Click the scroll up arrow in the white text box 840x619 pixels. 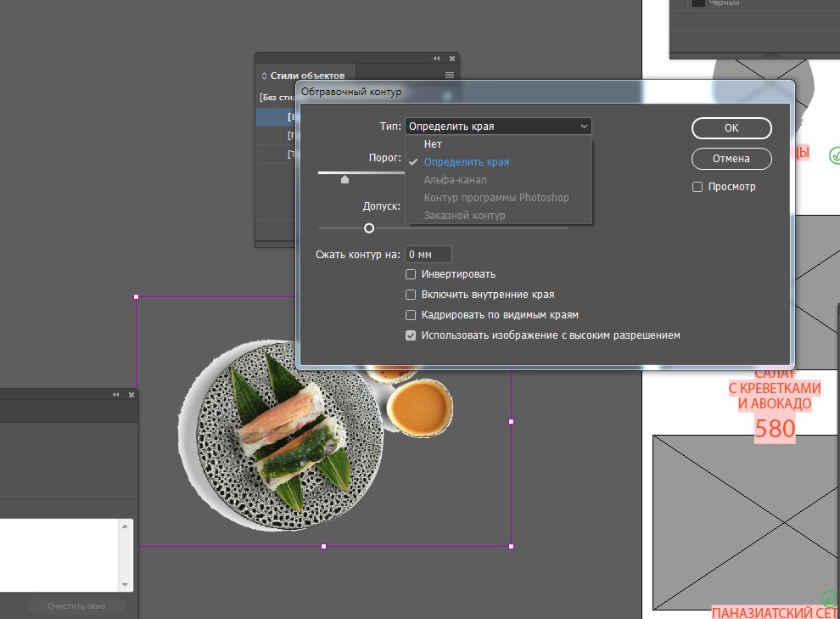[x=126, y=527]
